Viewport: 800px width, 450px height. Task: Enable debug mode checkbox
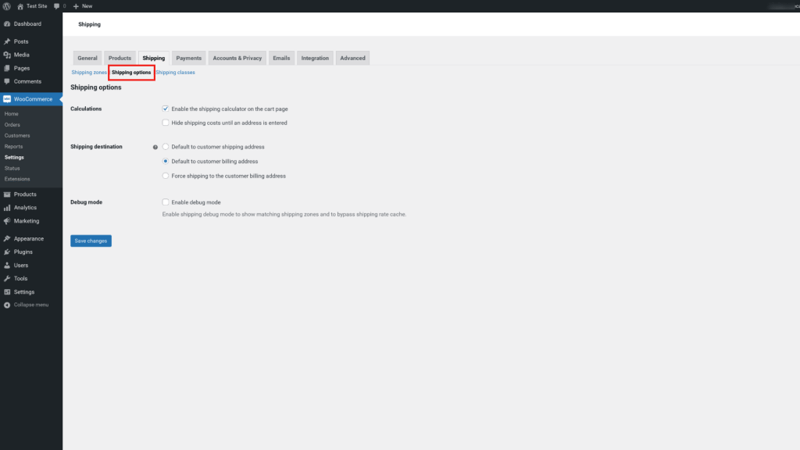tap(165, 202)
